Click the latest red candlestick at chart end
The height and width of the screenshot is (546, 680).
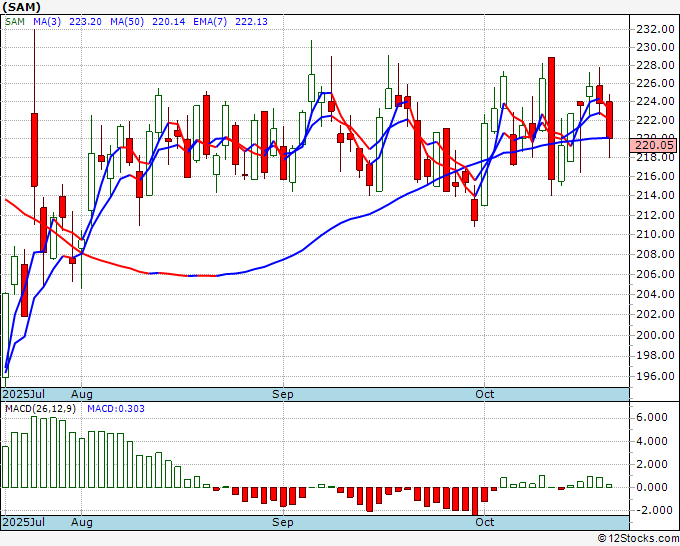point(609,120)
